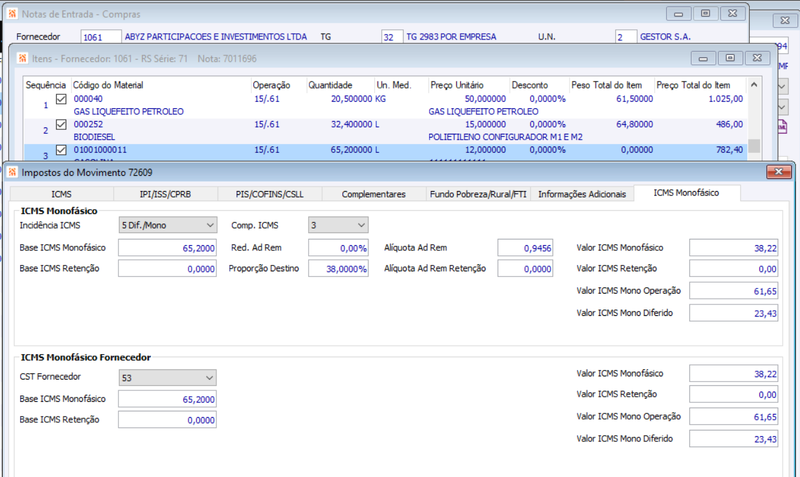Image resolution: width=800 pixels, height=477 pixels.
Task: Maximize Notas de Entrada - Compras window
Action: 706,14
